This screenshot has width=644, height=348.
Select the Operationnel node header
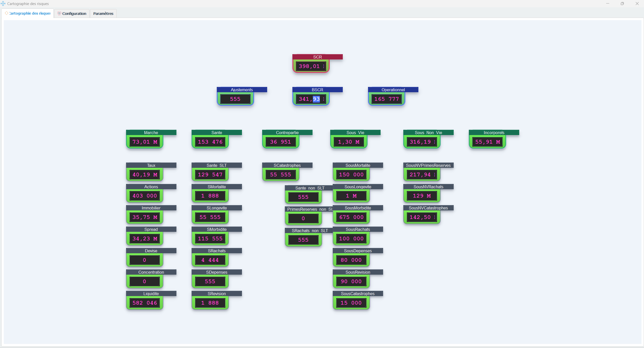393,90
